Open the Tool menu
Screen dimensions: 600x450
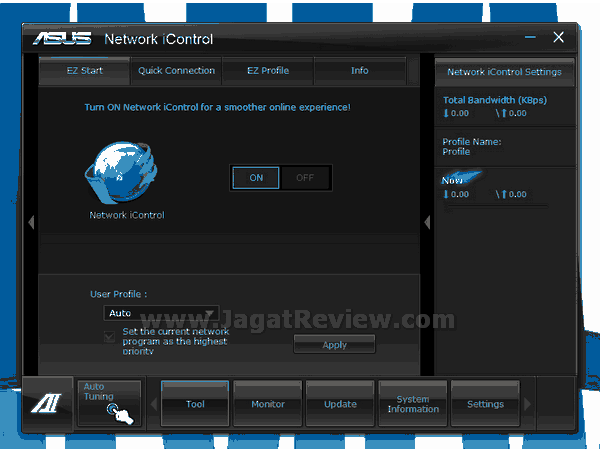pos(195,404)
